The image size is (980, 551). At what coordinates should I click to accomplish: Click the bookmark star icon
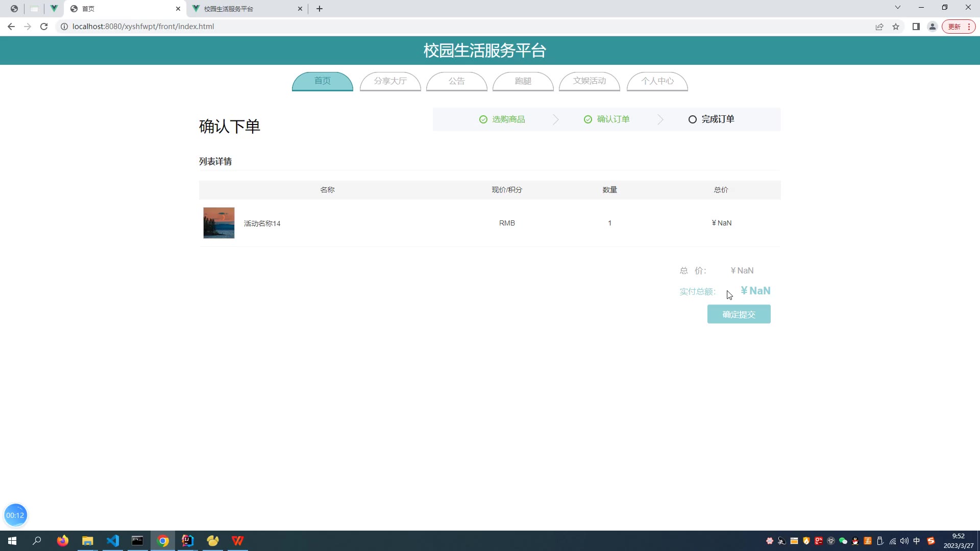tap(896, 27)
